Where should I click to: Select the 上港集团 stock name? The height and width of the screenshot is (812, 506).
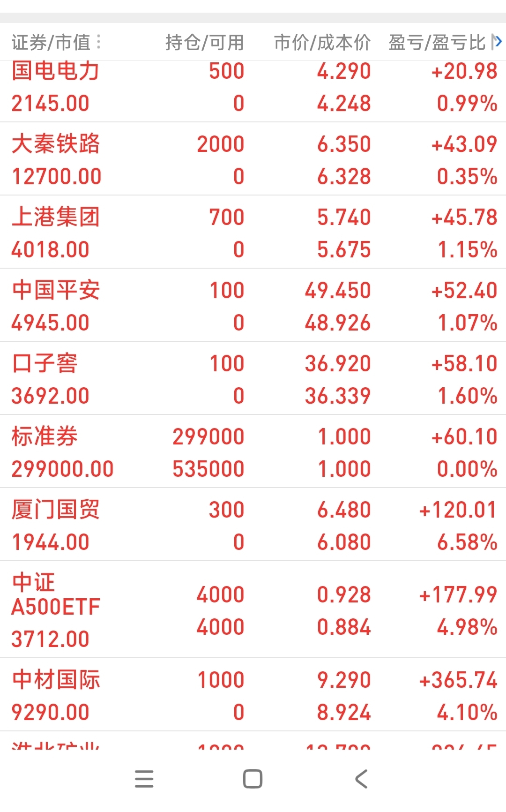56,217
